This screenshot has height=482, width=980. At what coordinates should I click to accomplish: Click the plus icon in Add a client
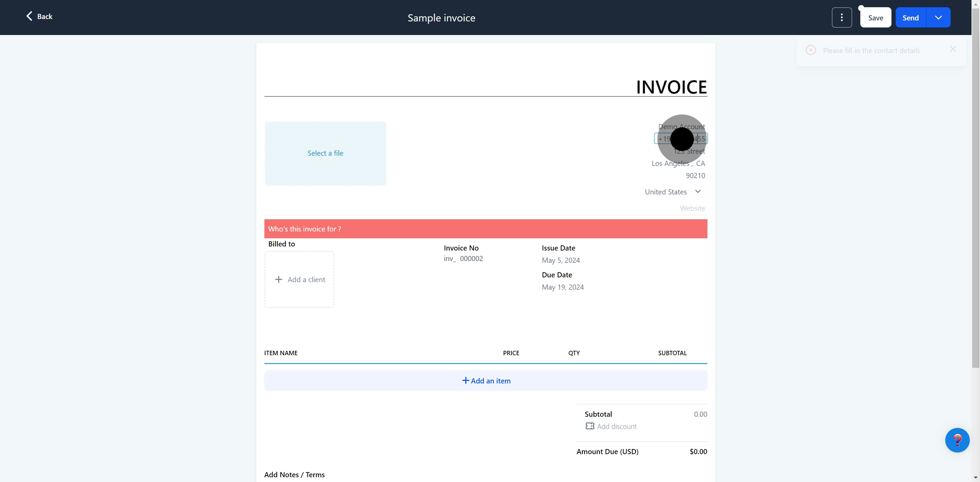point(278,279)
